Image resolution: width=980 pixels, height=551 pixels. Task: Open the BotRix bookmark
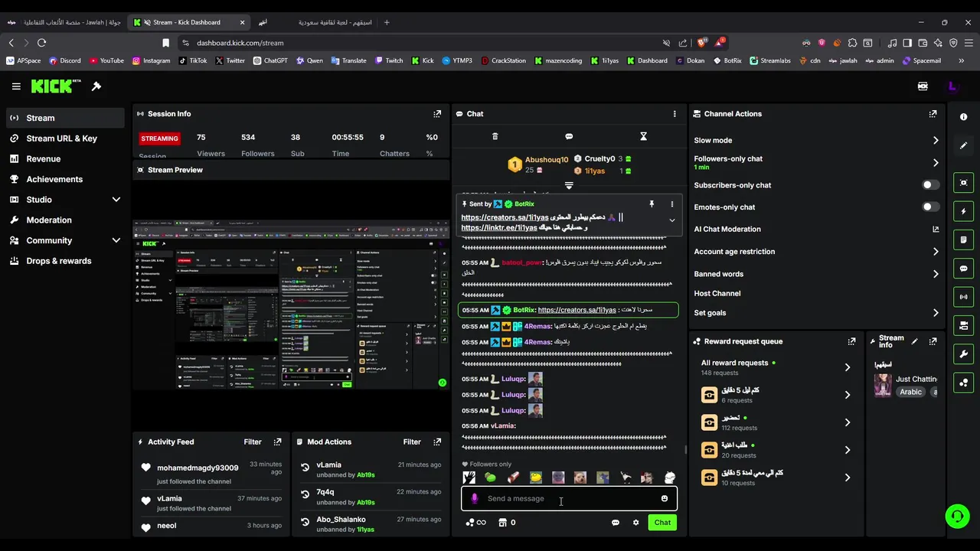click(727, 60)
